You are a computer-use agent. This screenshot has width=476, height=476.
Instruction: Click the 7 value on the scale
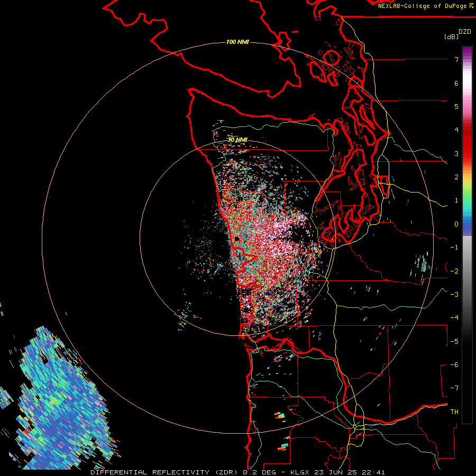456,59
